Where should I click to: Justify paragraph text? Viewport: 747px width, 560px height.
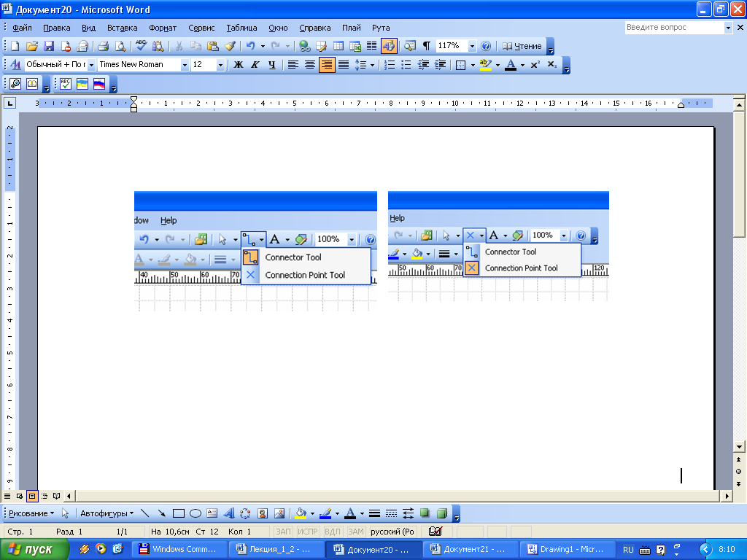tap(344, 64)
